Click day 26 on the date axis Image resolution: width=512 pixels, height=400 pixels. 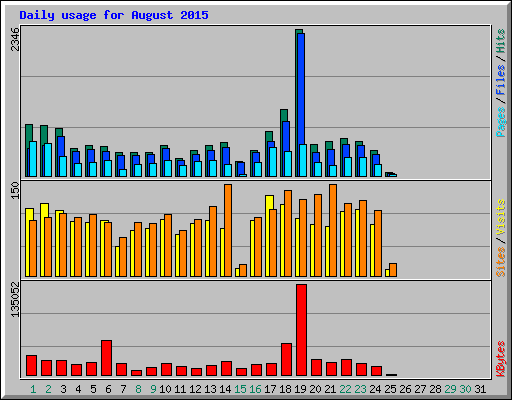(405, 389)
